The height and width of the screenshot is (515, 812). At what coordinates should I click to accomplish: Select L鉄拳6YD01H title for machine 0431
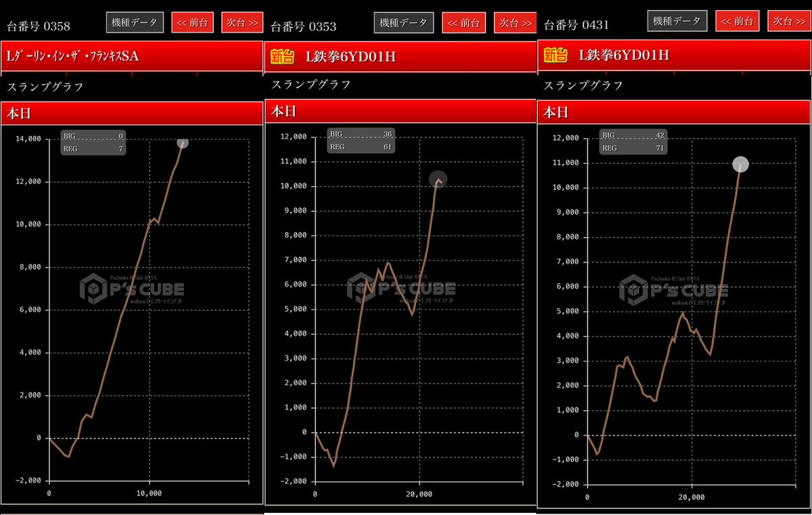click(x=624, y=55)
